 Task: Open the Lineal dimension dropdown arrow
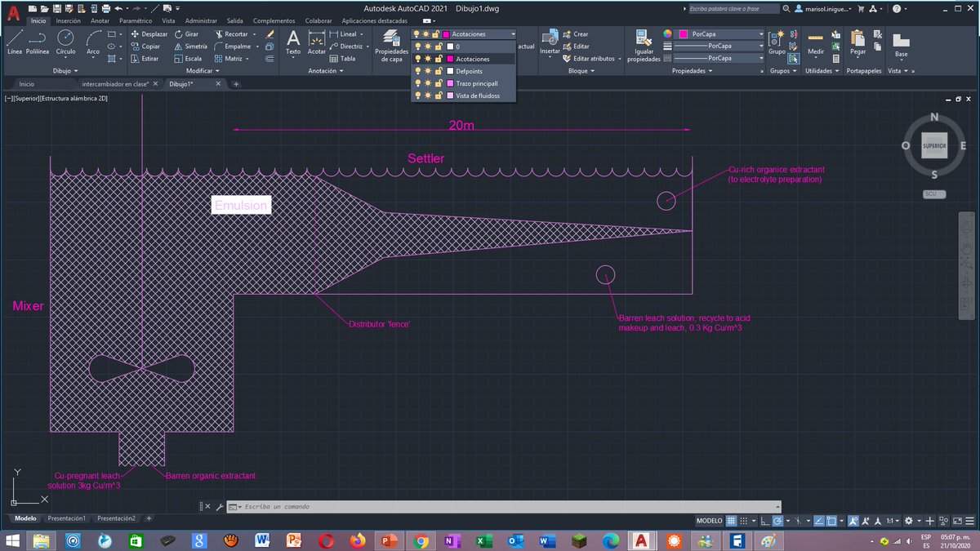point(363,34)
